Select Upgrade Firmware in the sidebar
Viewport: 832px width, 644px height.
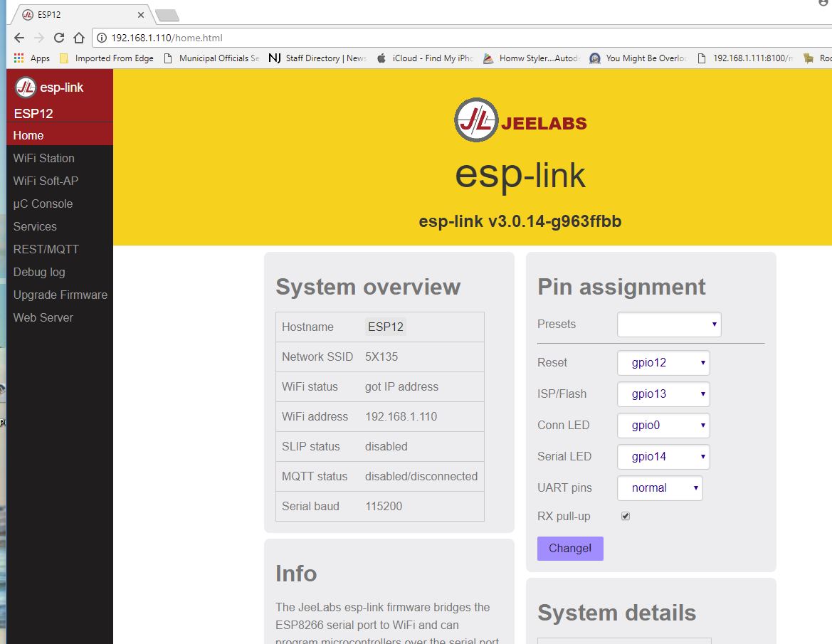click(60, 295)
